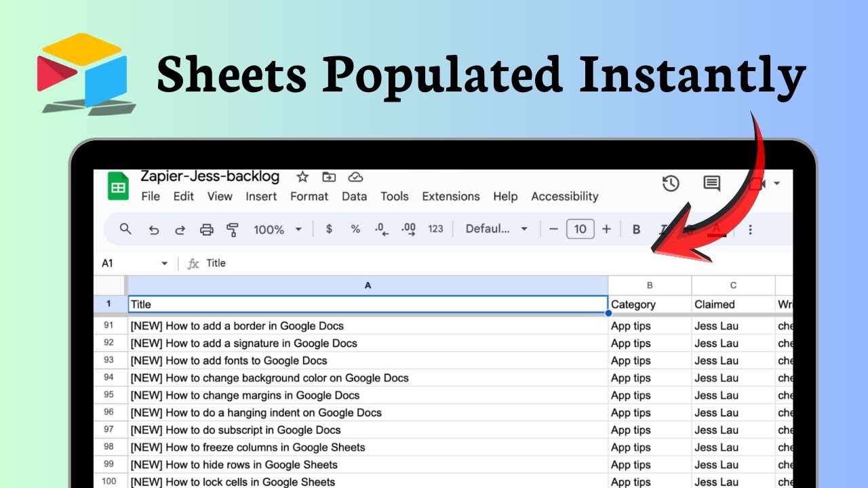Screen dimensions: 868x488
Task: Open the Edit menu
Action: 183,197
